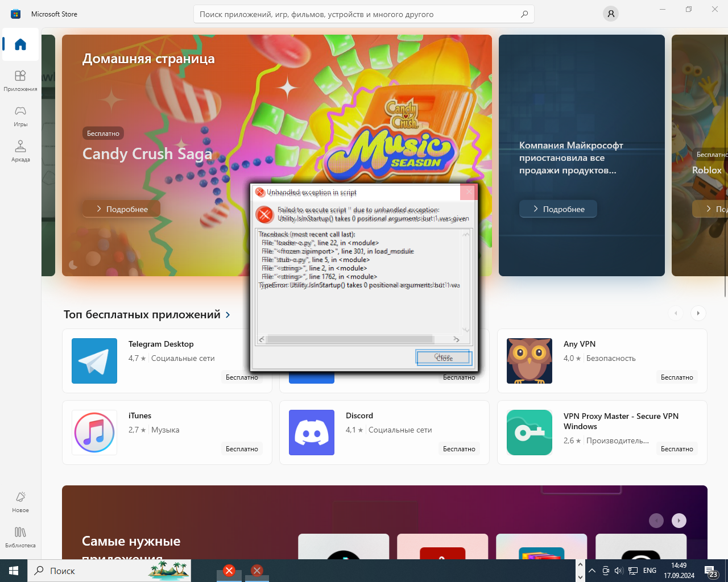The width and height of the screenshot is (728, 582).
Task: Expand Топ бесплатных приложений with chevron
Action: (x=228, y=314)
